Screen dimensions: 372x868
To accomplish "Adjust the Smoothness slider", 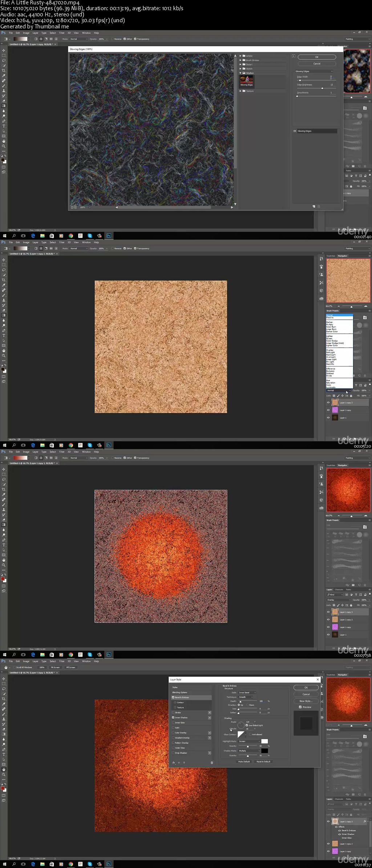I will 297,96.
